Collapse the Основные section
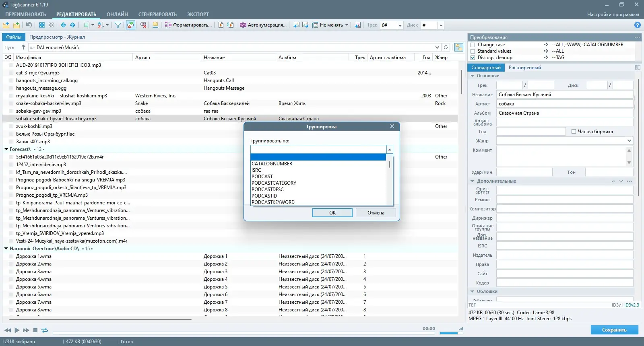 click(x=473, y=76)
